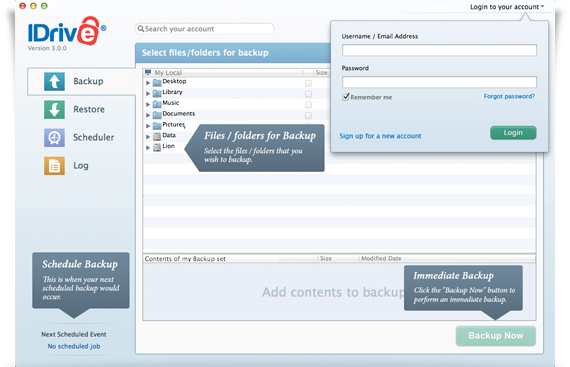Expand the Documents folder tree

coord(148,115)
